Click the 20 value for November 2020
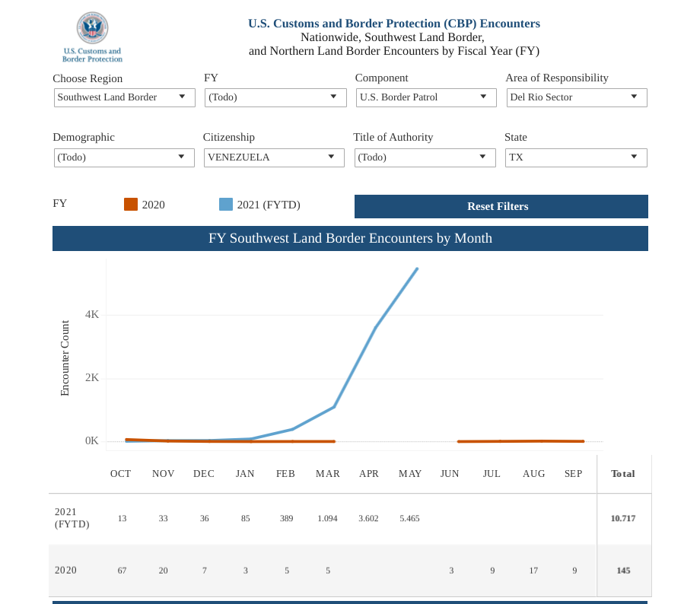This screenshot has width=700, height=604. (163, 571)
